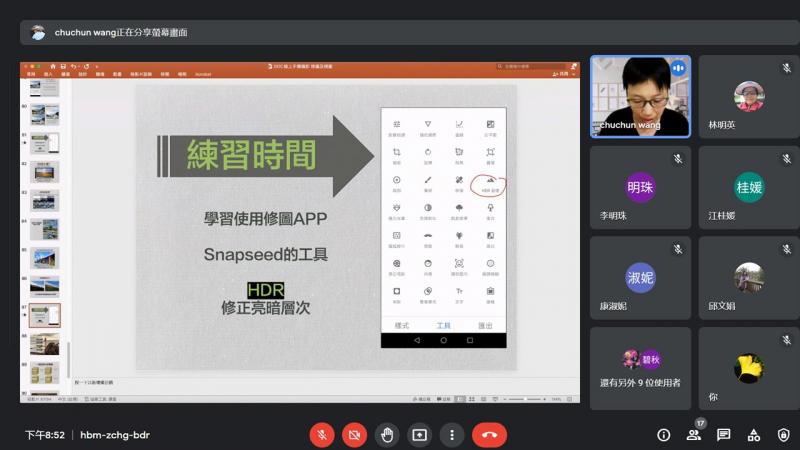Click the muted mic icon on your own 你 tile

click(787, 340)
